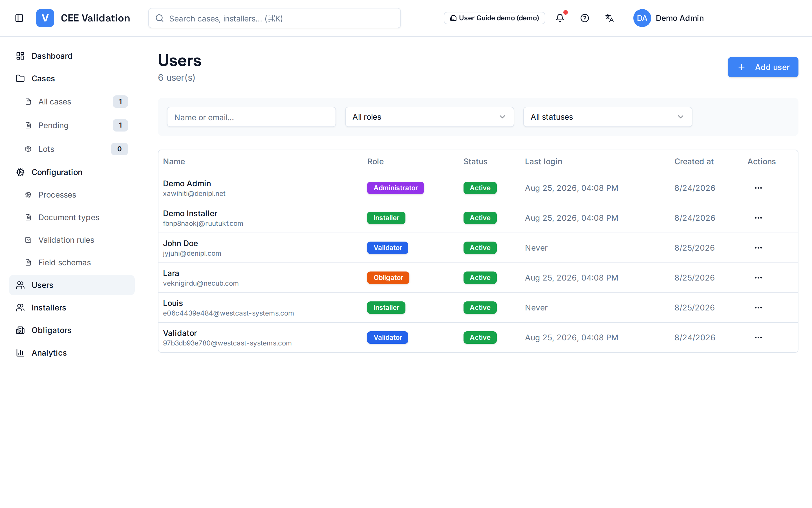Click Lara's Active status badge
This screenshot has width=812, height=508.
point(480,277)
